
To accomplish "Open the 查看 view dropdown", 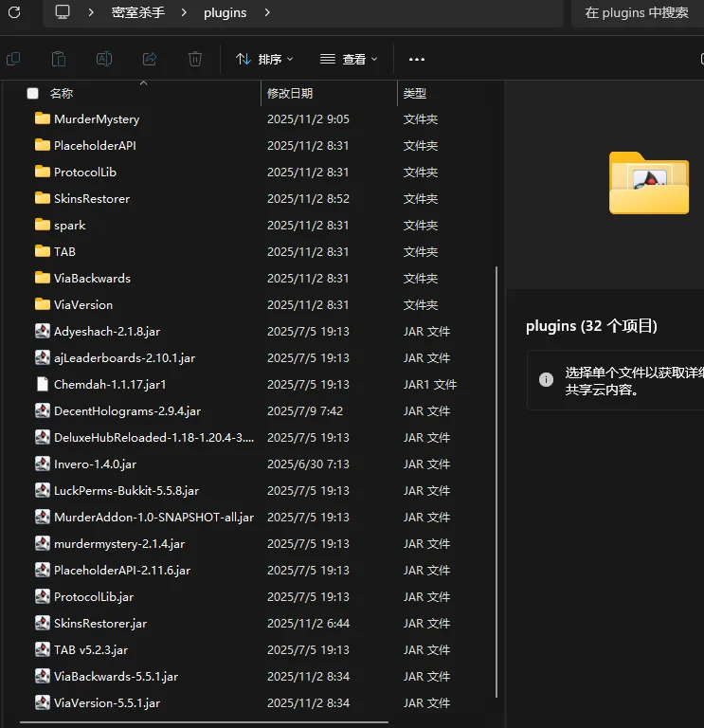I will pos(349,60).
